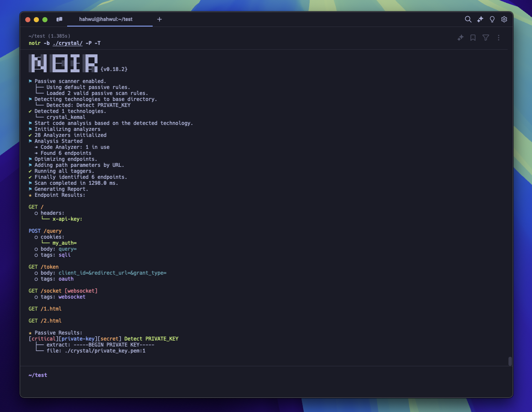This screenshot has width=532, height=412.
Task: Open block options via the three-dot menu
Action: click(498, 38)
